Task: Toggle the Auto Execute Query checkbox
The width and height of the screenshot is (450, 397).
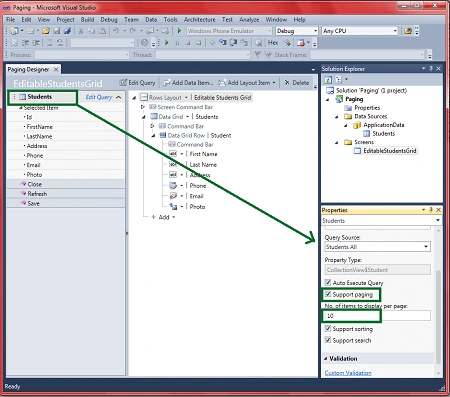Action: [328, 282]
